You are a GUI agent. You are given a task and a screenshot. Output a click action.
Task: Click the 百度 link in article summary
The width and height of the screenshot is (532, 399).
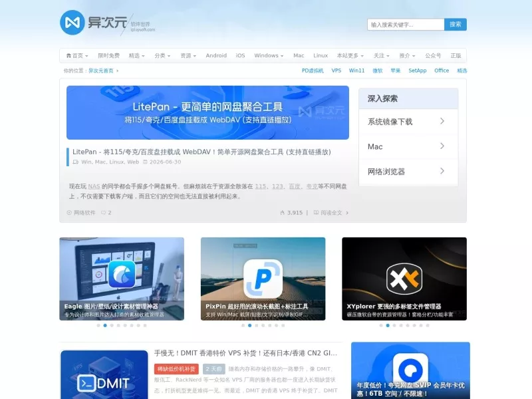[x=294, y=186]
